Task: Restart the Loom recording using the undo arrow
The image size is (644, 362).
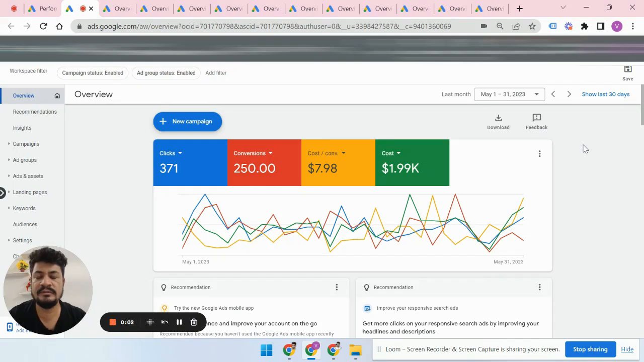Action: coord(165,322)
